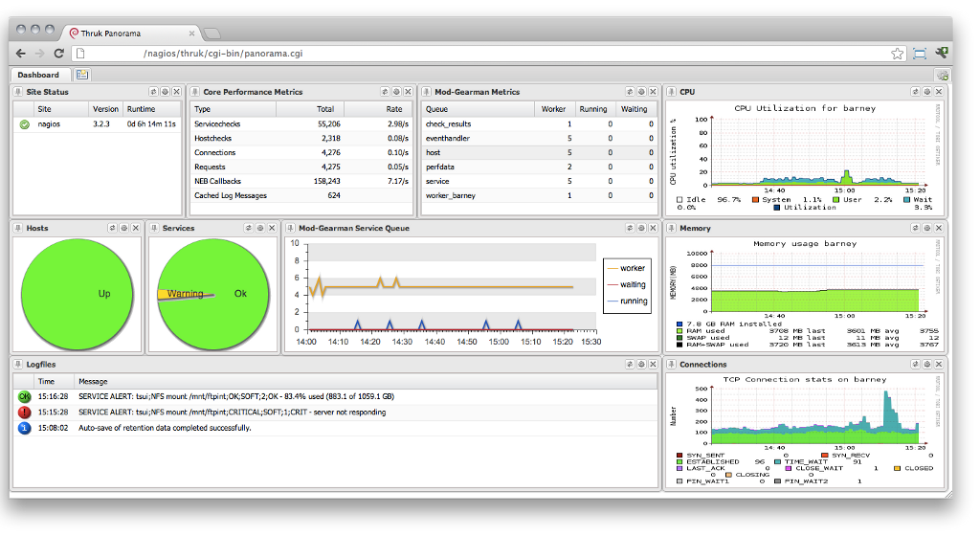Close the Logfiles panel
This screenshot has height=536, width=980.
[x=653, y=365]
